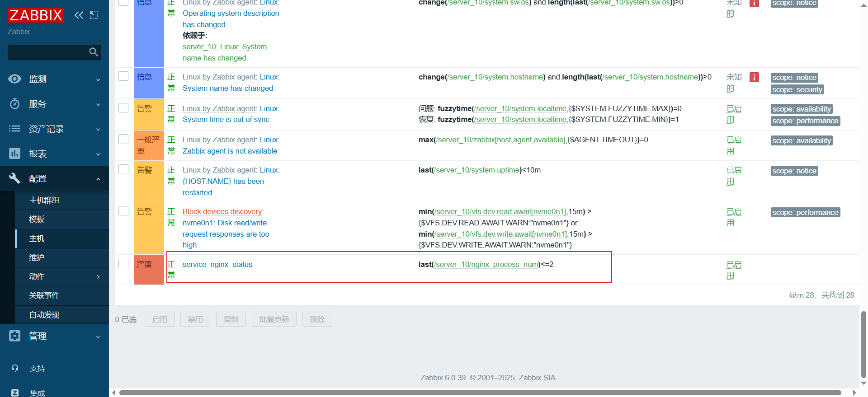Screen dimensions: 868x397
Task: Click 已启用 status for nginx trigger
Action: pos(733,270)
